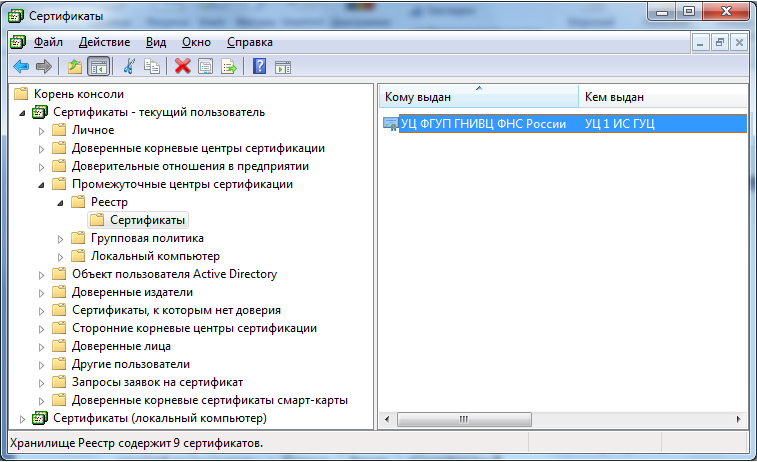Click the Export list toolbar icon
Screen dimensions: 757x462
click(x=229, y=67)
